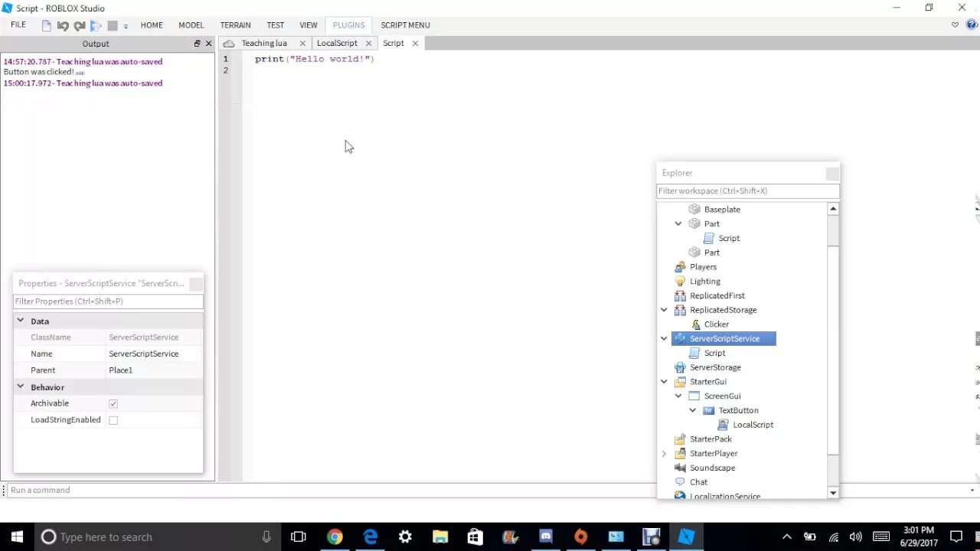Switch to the MODEL ribbon tab
The image size is (980, 551).
point(191,25)
